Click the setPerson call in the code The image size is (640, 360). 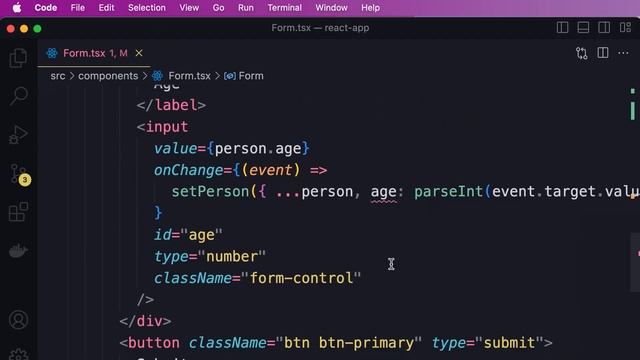pos(210,191)
